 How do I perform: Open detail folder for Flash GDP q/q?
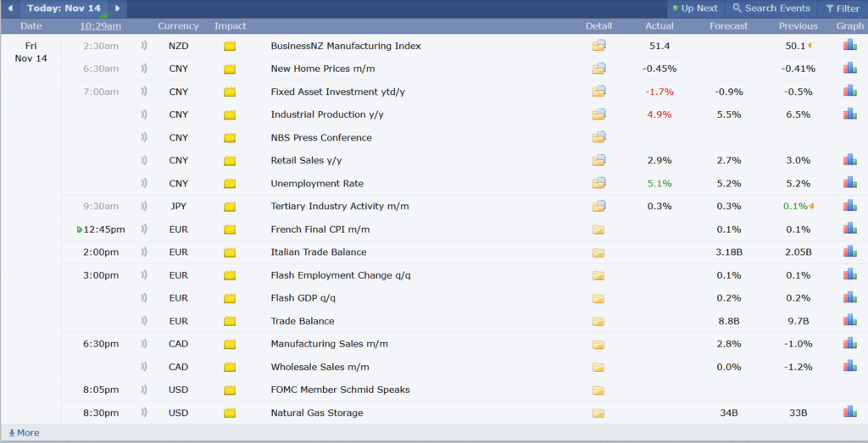[x=599, y=298]
